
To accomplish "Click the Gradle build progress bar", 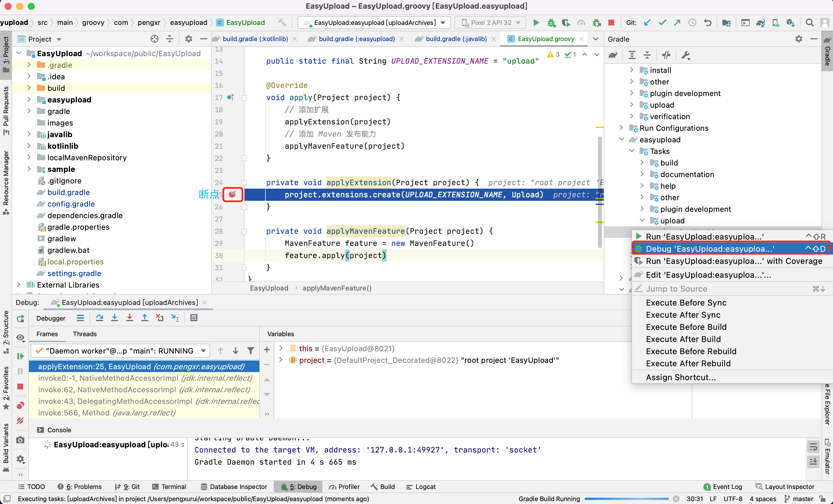I will pyautogui.click(x=626, y=499).
